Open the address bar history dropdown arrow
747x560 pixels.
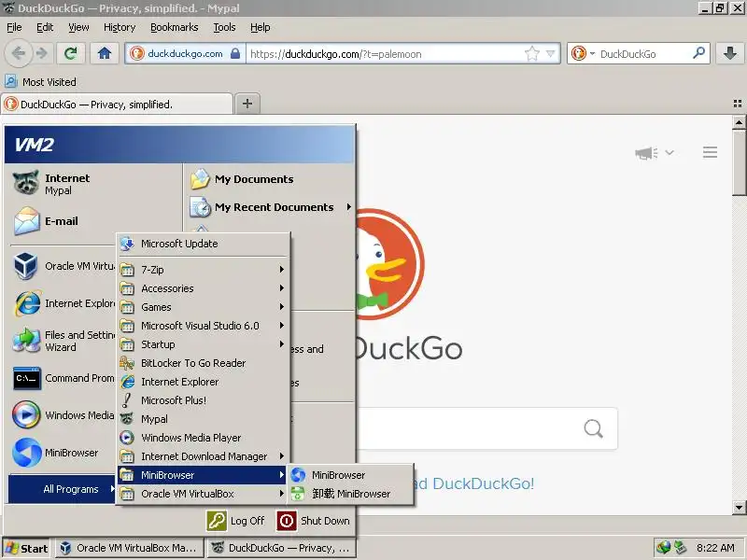pyautogui.click(x=550, y=54)
